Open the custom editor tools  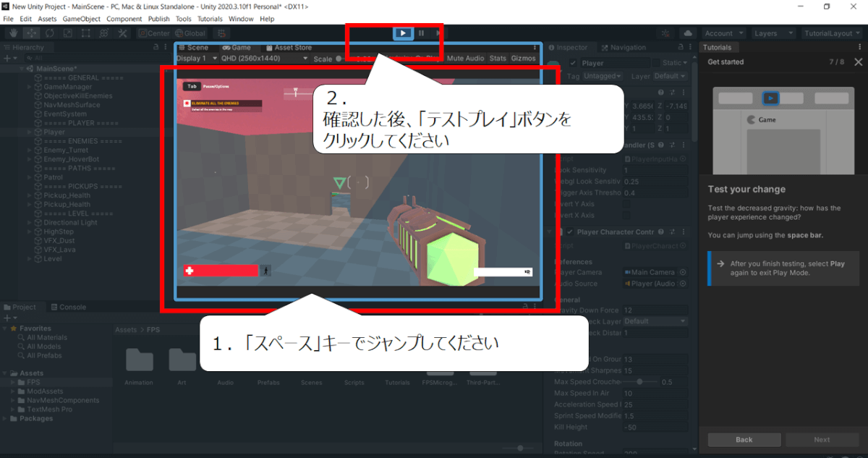[x=122, y=33]
